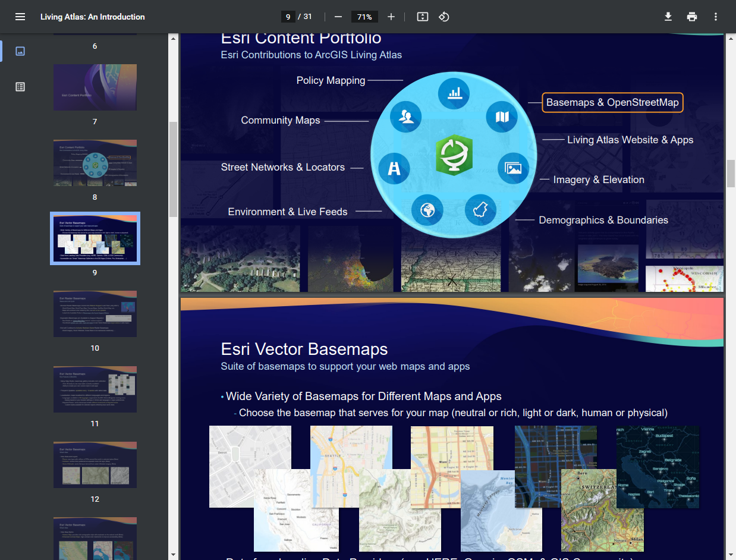Click sidebar scrollbar up arrow
The height and width of the screenshot is (560, 736).
coord(173,38)
